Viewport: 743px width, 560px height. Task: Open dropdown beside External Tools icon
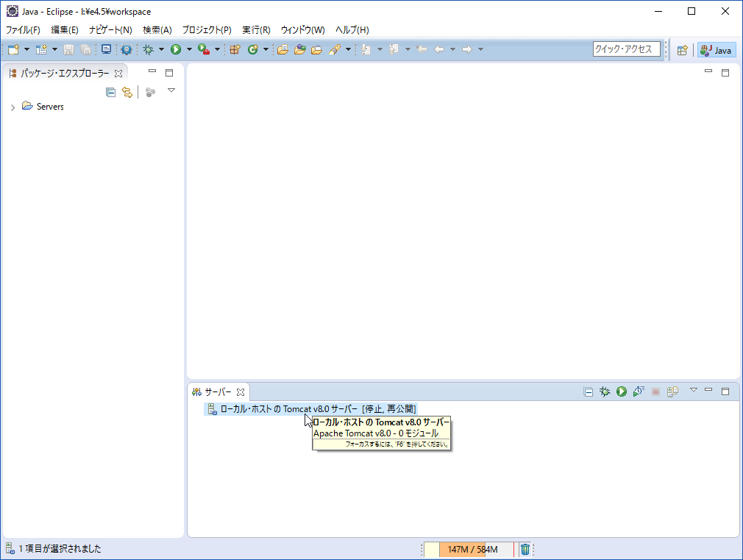[217, 49]
